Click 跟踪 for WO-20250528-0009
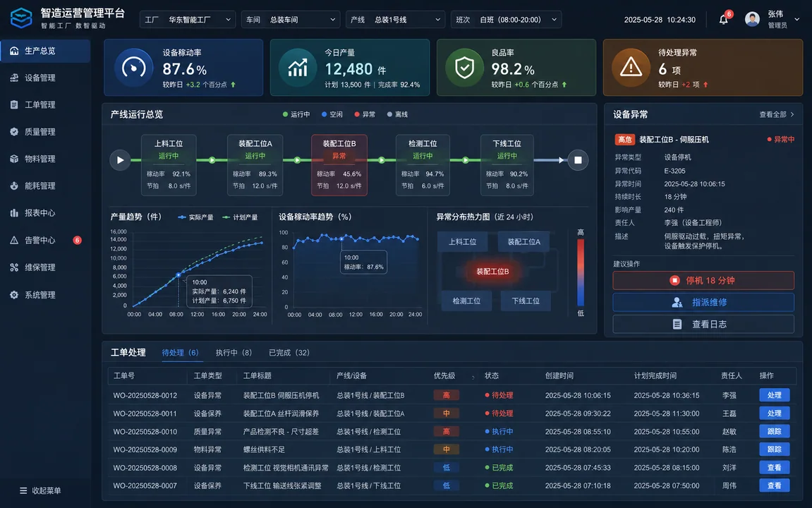Viewport: 812px width, 508px height. [x=774, y=449]
